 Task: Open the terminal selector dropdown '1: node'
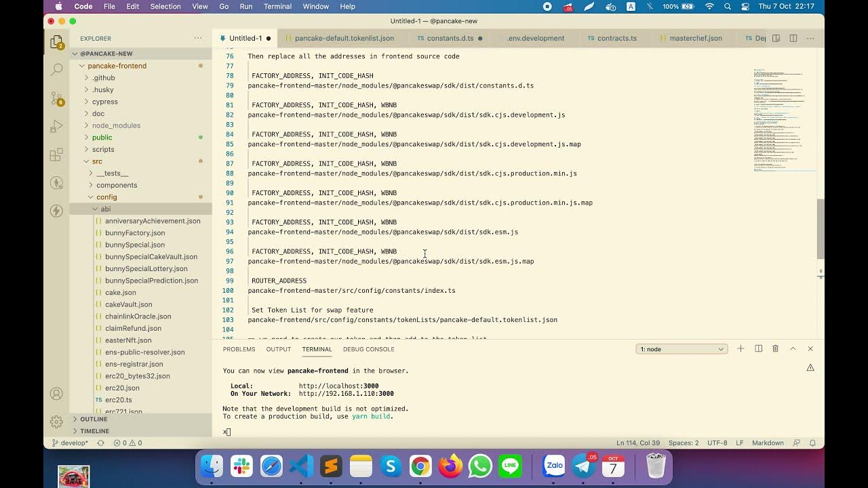tap(682, 349)
